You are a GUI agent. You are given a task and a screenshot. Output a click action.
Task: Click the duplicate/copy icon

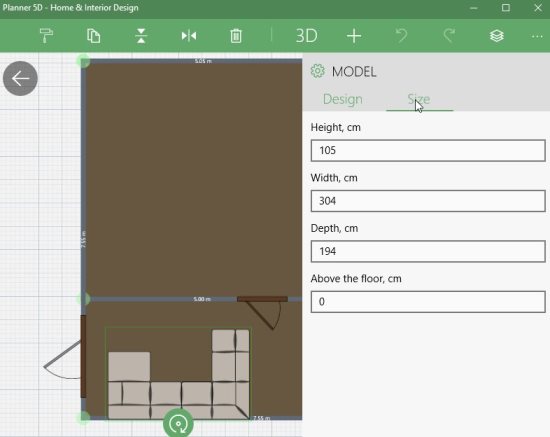[x=94, y=36]
